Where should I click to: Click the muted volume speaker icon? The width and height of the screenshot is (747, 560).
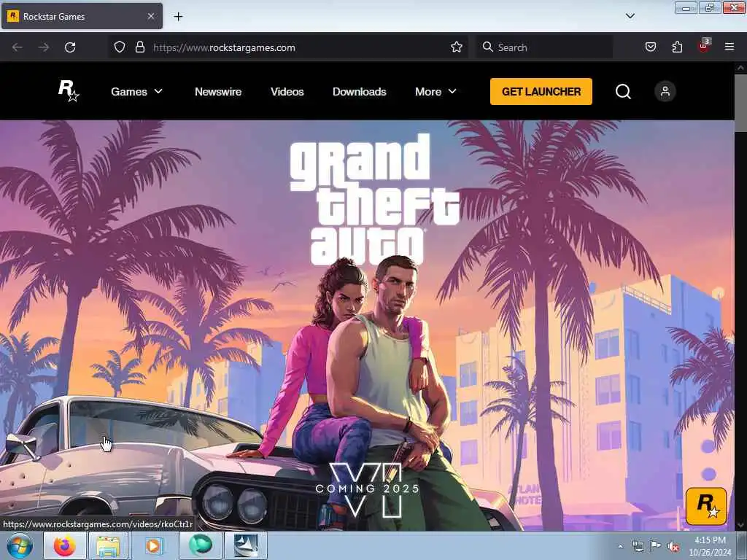[673, 547]
